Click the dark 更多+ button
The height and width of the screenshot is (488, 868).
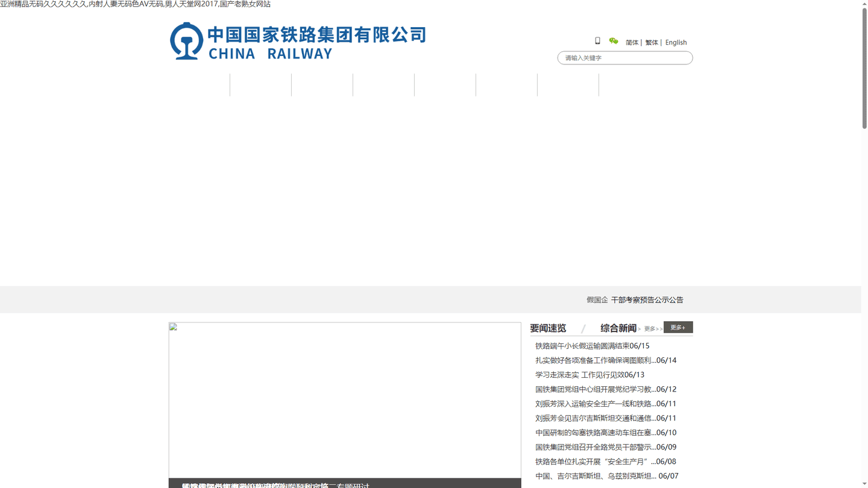tap(678, 327)
